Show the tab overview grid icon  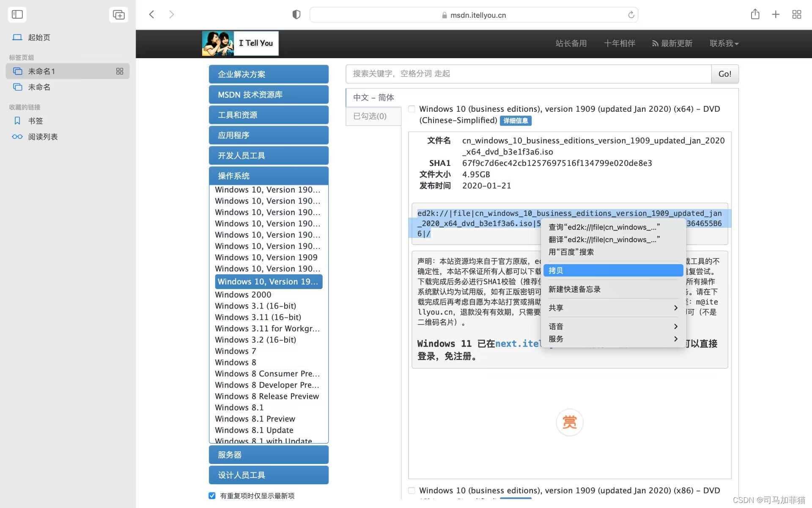click(797, 14)
